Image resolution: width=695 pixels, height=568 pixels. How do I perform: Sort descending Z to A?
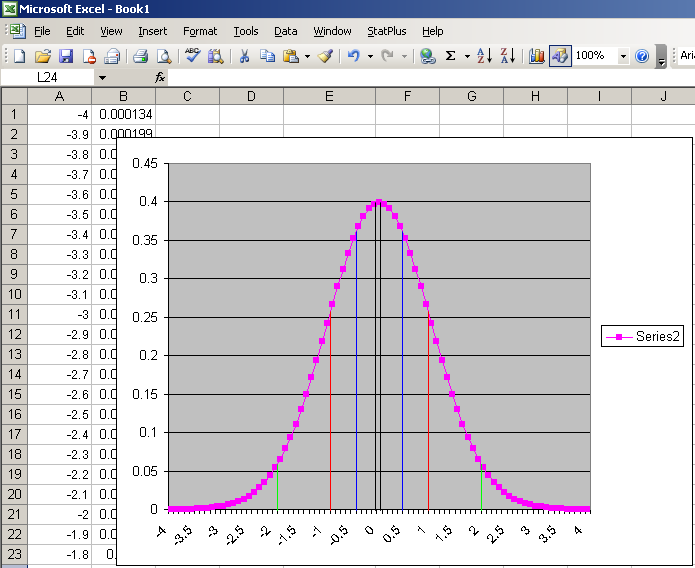508,56
